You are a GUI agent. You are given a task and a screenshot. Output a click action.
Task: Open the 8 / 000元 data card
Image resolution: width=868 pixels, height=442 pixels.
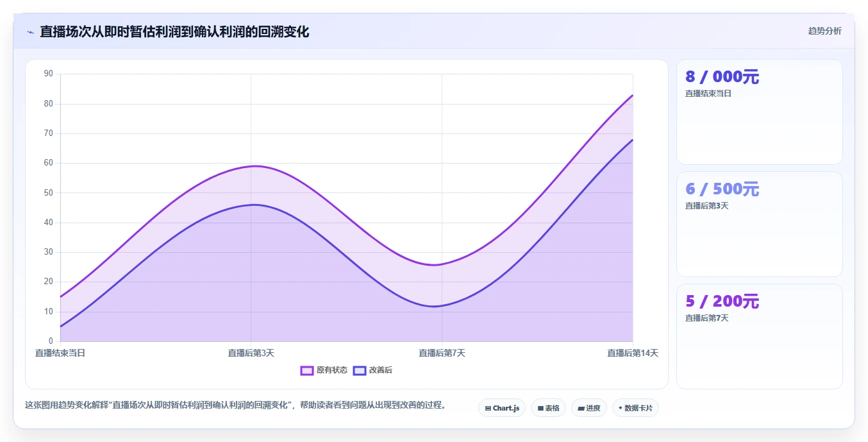click(x=760, y=112)
